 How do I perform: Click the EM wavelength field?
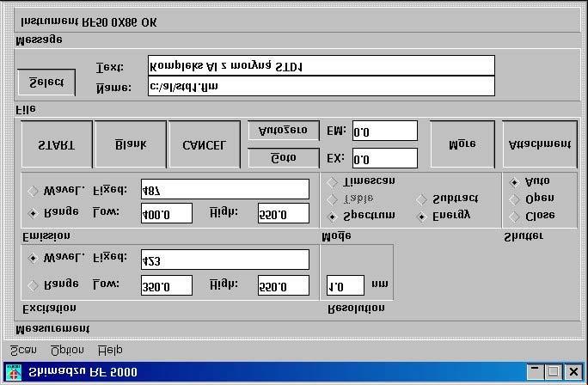pos(385,131)
